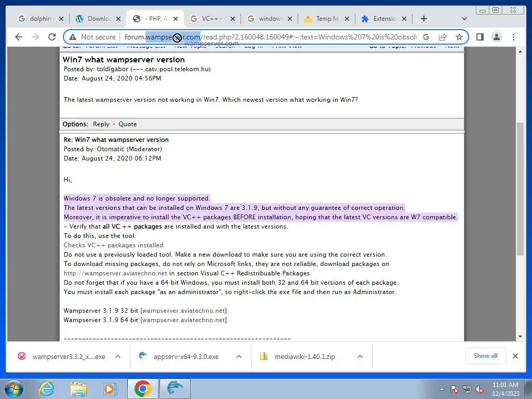
Task: Open Otomatic moderator profile link
Action: pyautogui.click(x=111, y=149)
